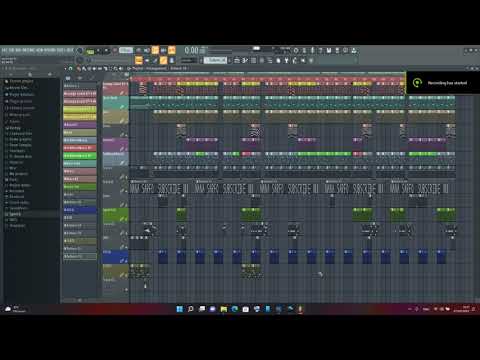Open File Explorer from taskbar
The height and width of the screenshot is (360, 480).
tap(224, 309)
